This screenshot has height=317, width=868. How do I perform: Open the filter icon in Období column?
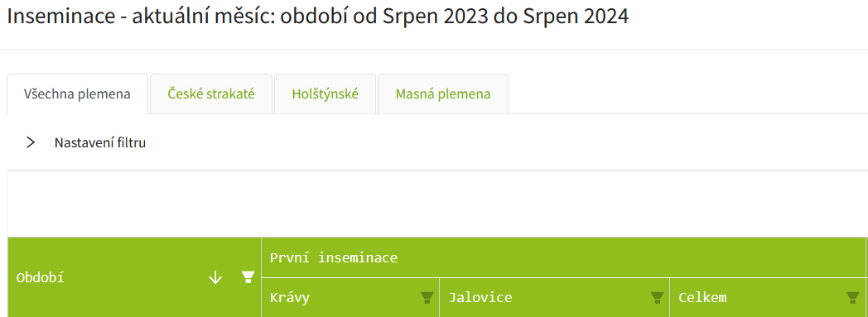pyautogui.click(x=248, y=278)
